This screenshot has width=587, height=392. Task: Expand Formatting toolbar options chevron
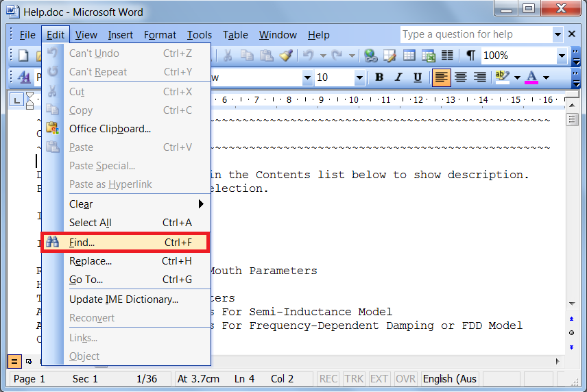pyautogui.click(x=577, y=78)
